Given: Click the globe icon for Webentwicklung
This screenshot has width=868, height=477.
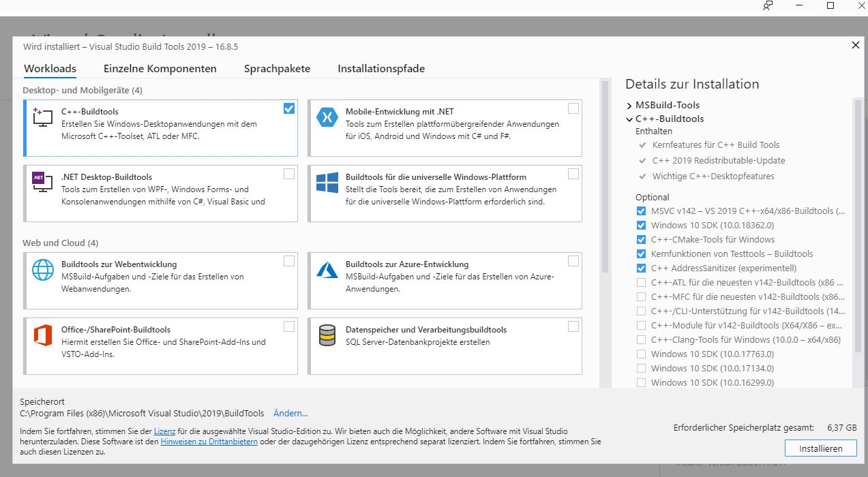Looking at the screenshot, I should point(43,270).
